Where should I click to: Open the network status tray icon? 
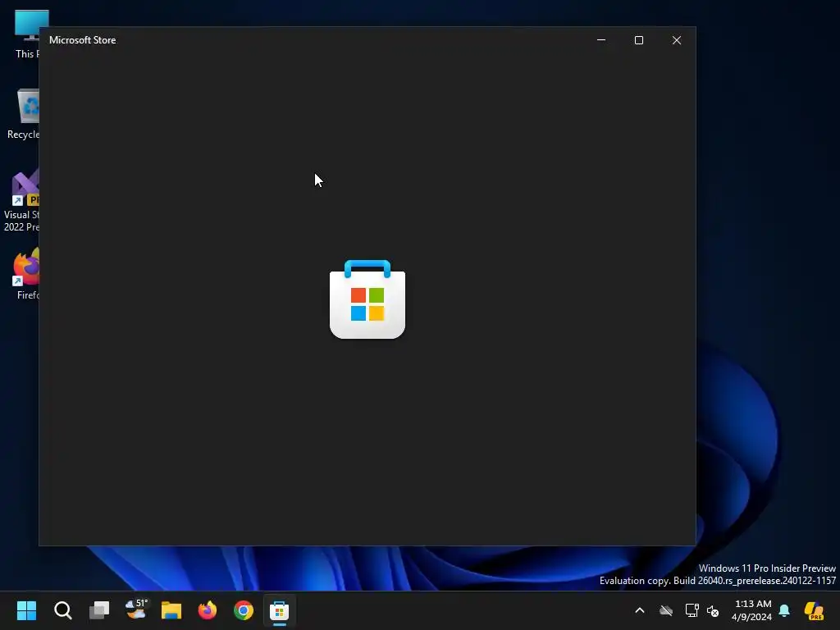click(692, 610)
